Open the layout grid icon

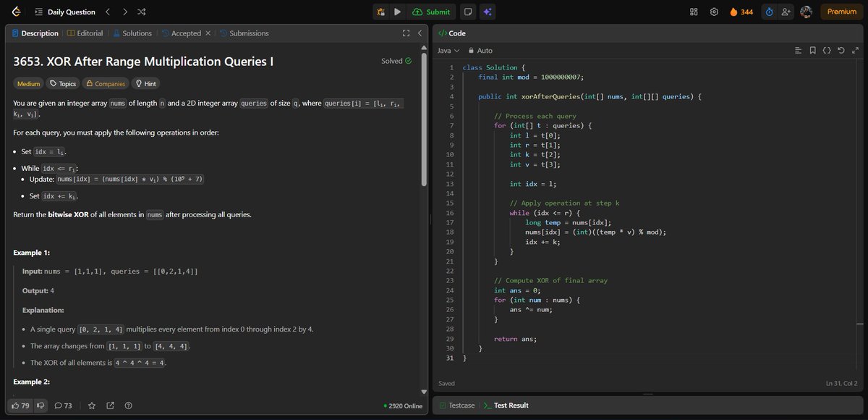pos(694,12)
